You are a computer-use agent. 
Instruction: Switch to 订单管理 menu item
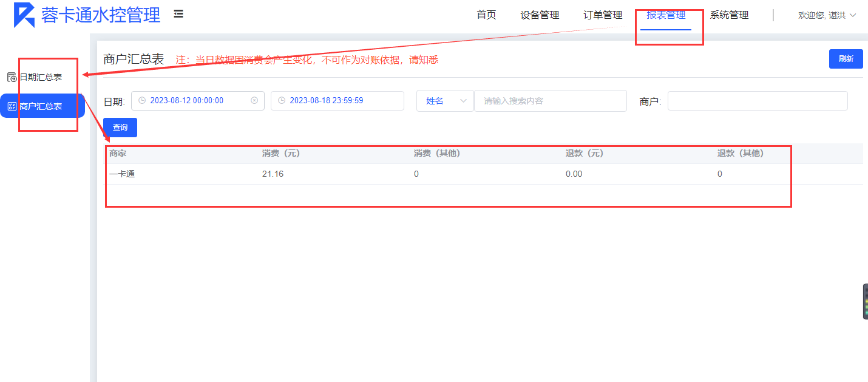tap(603, 15)
